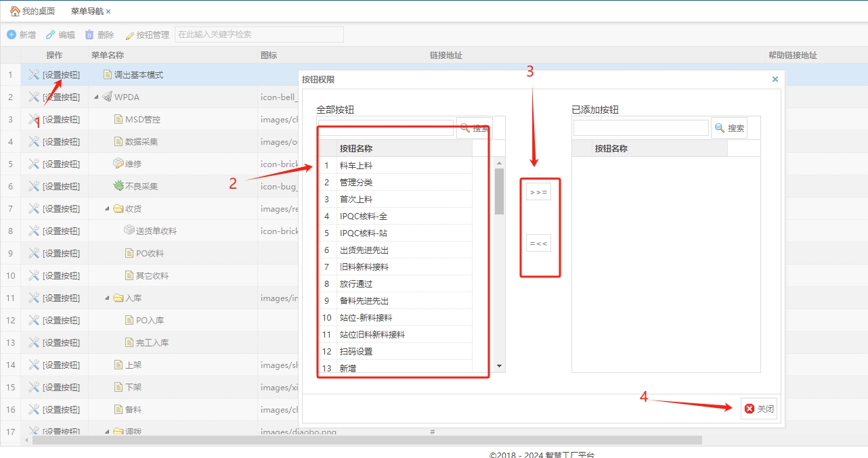The image size is (868, 458).
Task: Click the 关闭 button in the dialog
Action: pos(759,409)
